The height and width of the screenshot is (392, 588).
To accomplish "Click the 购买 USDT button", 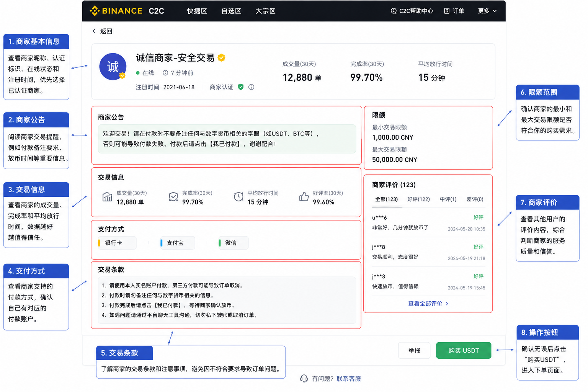I will (x=464, y=350).
